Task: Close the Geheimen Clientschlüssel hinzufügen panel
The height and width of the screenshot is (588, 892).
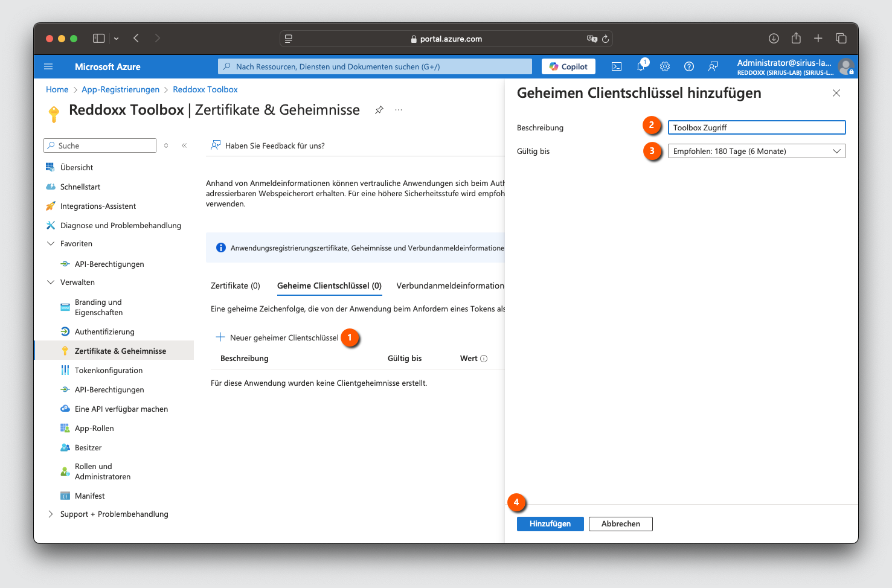Action: [x=836, y=93]
